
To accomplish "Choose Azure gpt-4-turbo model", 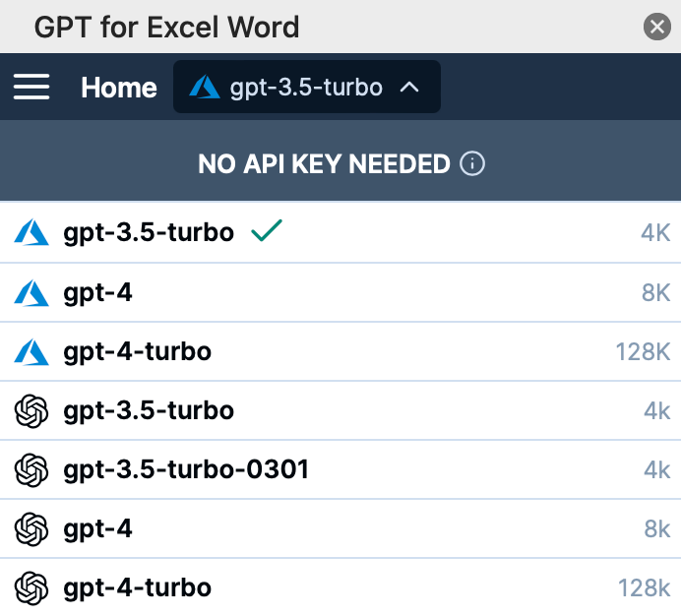I will 137,351.
